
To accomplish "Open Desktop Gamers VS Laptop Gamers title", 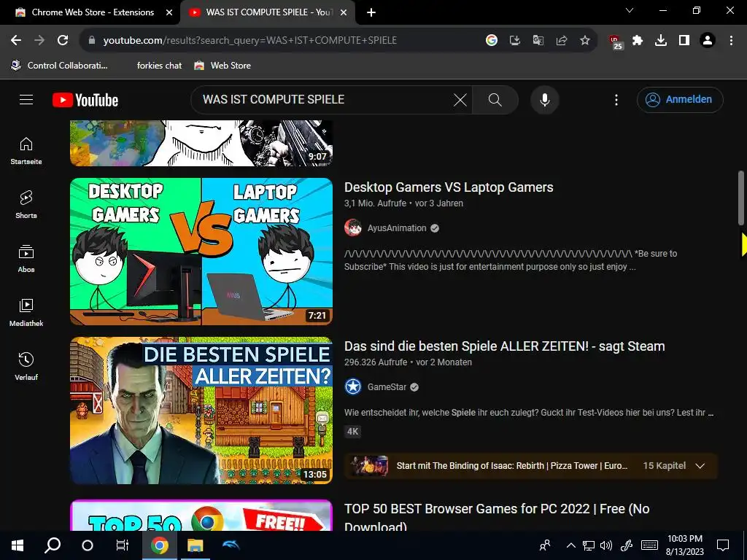I will [449, 187].
